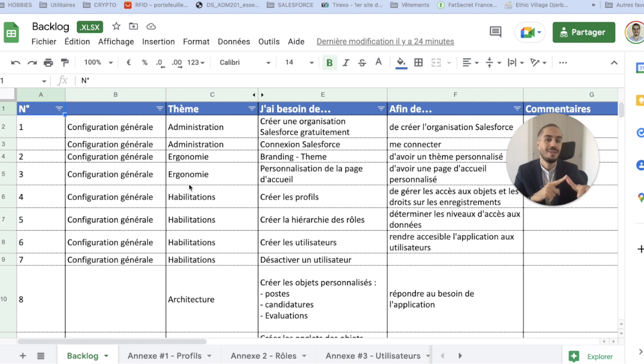Open the Données menu
Screen dimensions: 644x364
234,42
